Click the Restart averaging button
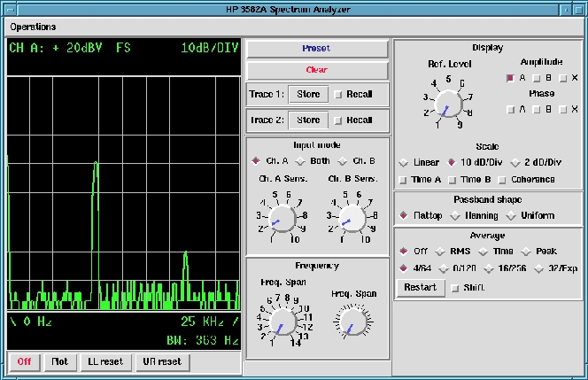The image size is (588, 380). (419, 288)
